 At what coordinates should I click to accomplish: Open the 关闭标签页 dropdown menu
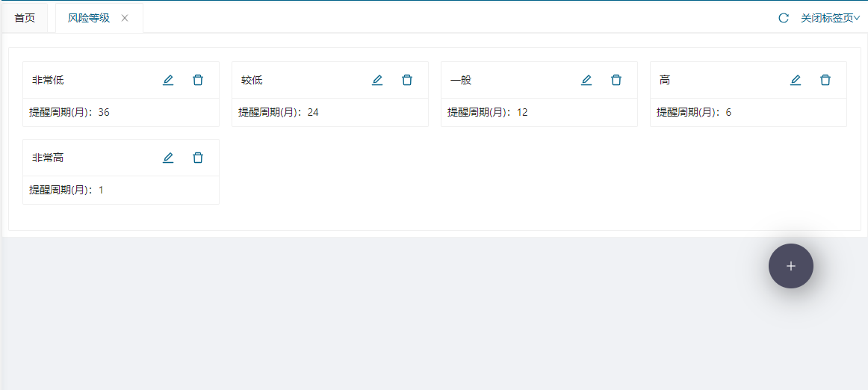click(x=830, y=18)
